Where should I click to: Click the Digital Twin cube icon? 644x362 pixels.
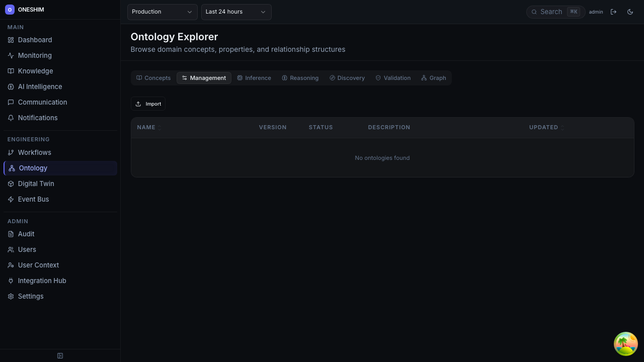point(11,184)
